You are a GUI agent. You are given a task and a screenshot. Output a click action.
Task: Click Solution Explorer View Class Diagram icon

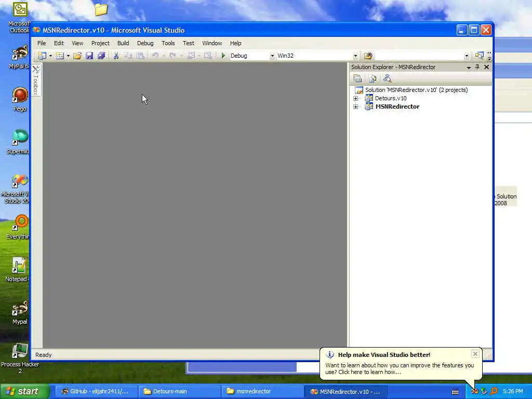(387, 79)
